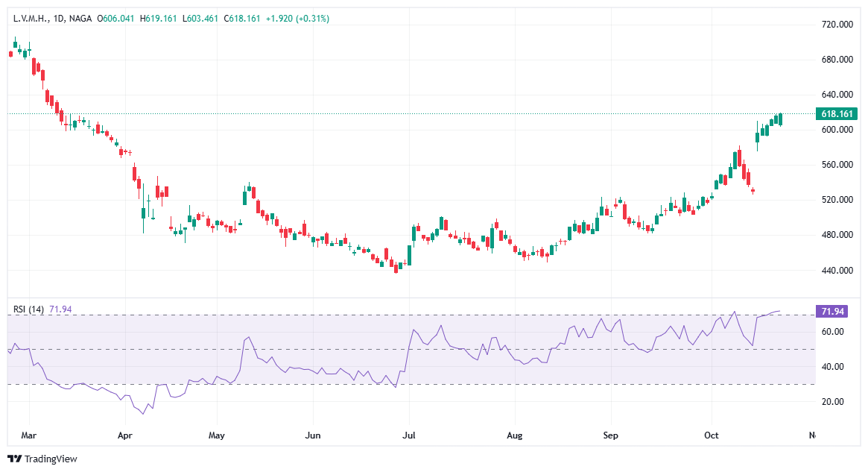The height and width of the screenshot is (472, 868).
Task: Click the latest green candle near 618
Action: [780, 119]
